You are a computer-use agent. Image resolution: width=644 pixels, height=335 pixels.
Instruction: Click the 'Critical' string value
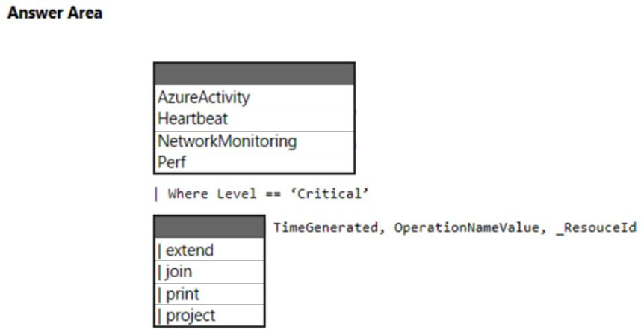329,194
